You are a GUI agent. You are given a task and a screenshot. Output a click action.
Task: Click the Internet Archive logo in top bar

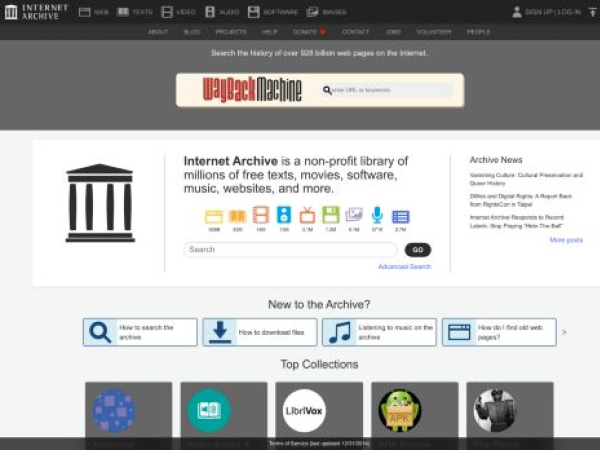point(36,12)
